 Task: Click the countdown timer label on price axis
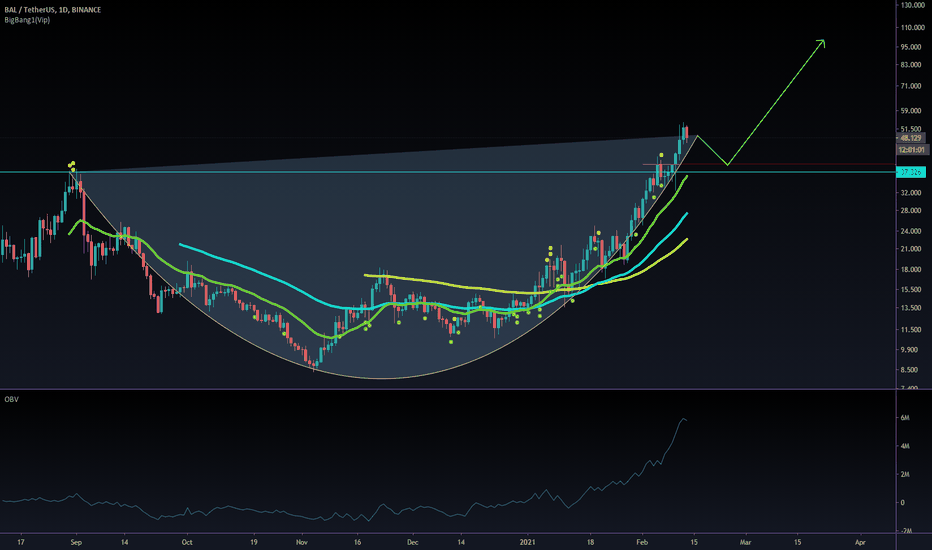[x=912, y=150]
